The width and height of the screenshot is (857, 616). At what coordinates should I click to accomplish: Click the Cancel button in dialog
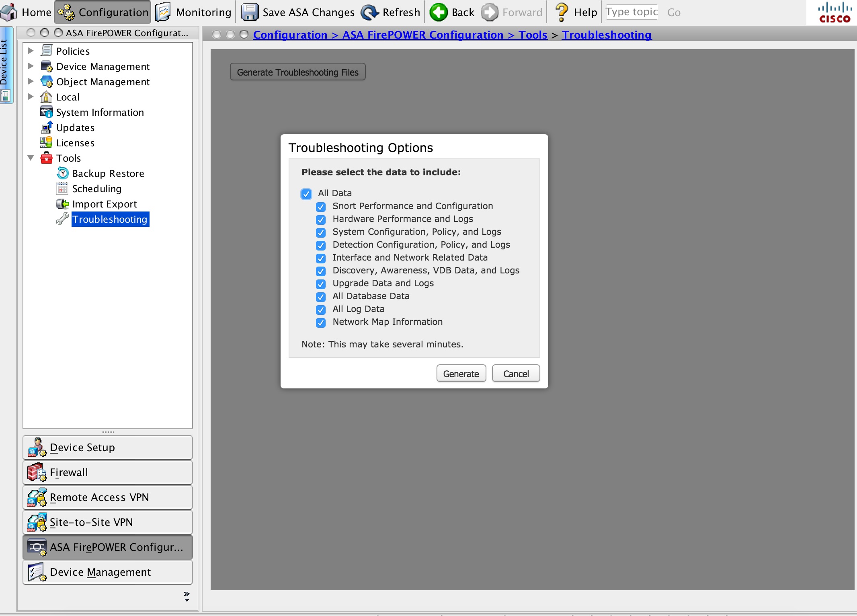(516, 374)
